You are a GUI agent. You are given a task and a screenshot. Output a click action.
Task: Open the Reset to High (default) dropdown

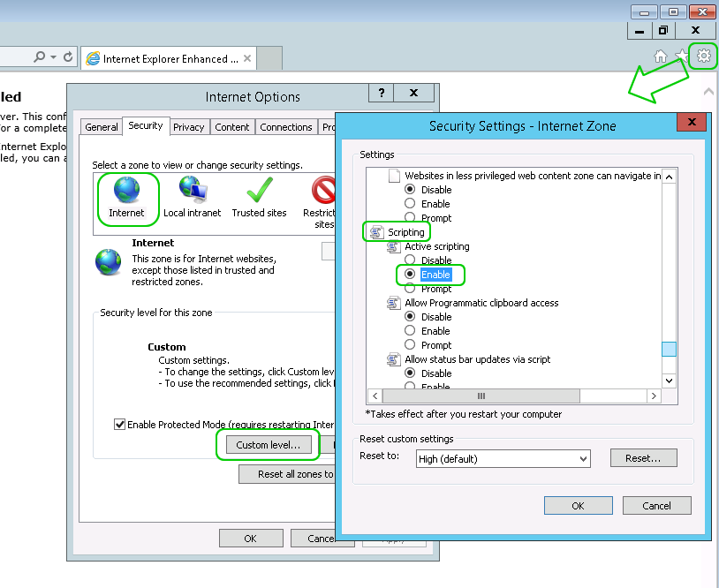point(503,459)
